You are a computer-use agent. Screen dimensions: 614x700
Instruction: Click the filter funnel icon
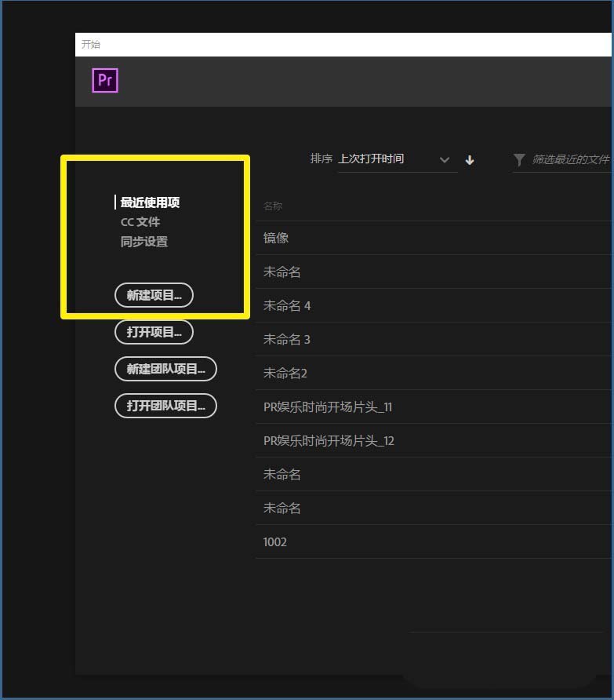click(519, 160)
